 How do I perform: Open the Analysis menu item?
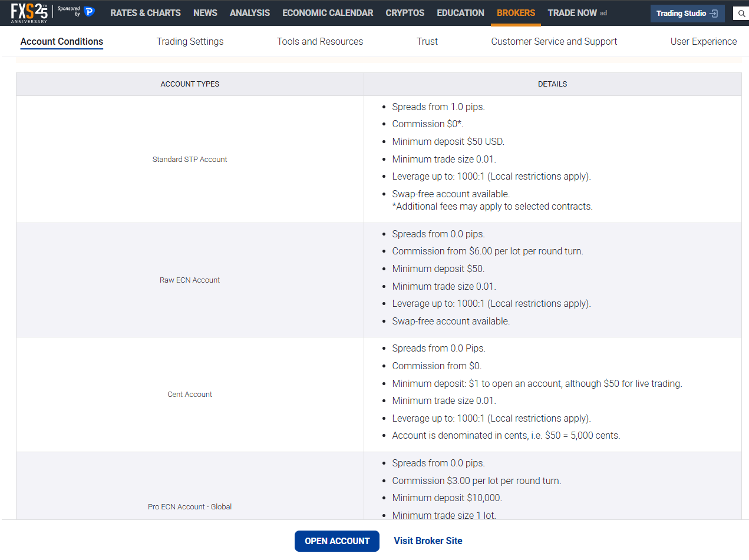250,13
